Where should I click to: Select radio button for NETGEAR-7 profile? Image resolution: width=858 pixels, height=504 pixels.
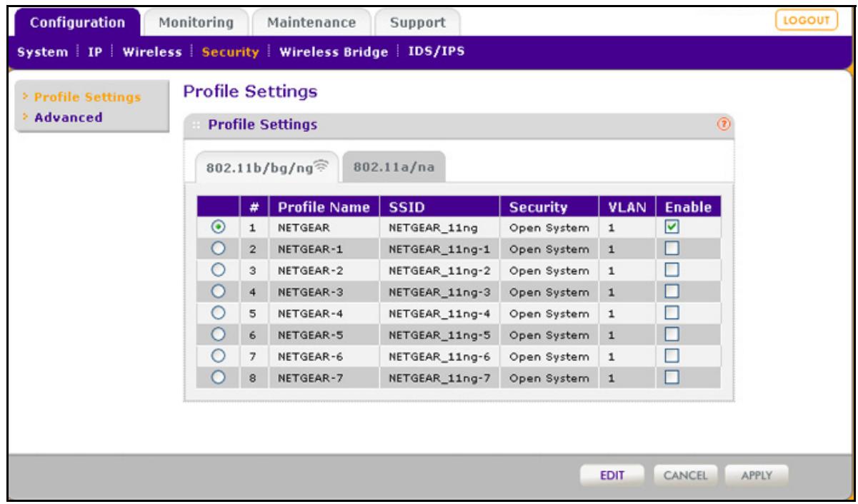[220, 376]
